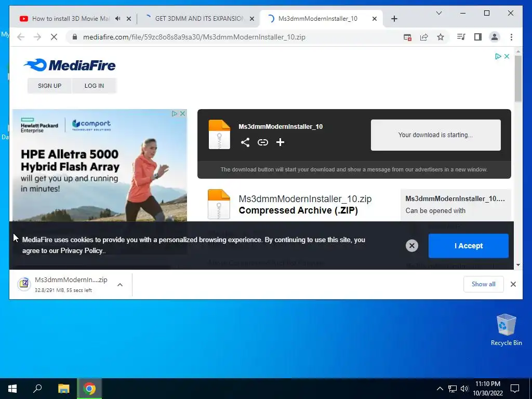
Task: Expand download item options chevron
Action: tap(120, 285)
